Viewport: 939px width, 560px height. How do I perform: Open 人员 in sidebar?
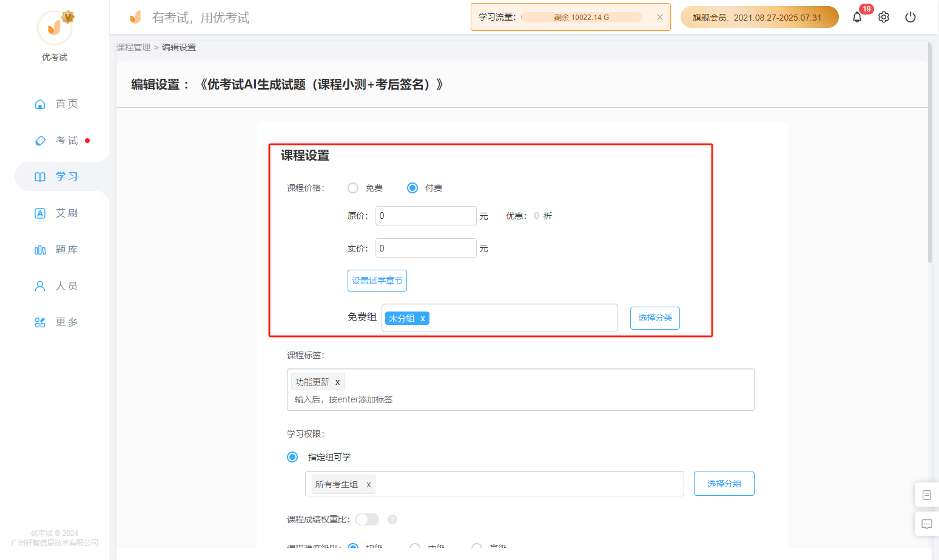tap(67, 285)
